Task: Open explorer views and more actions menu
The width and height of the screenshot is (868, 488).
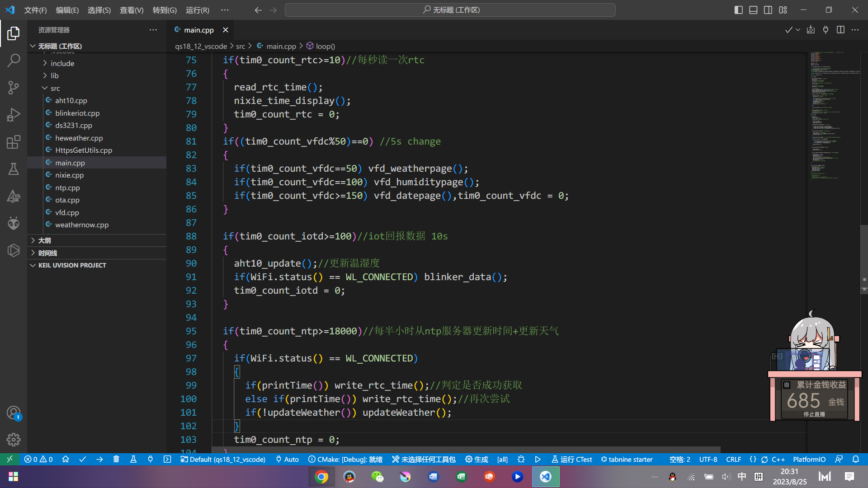Action: coord(153,30)
